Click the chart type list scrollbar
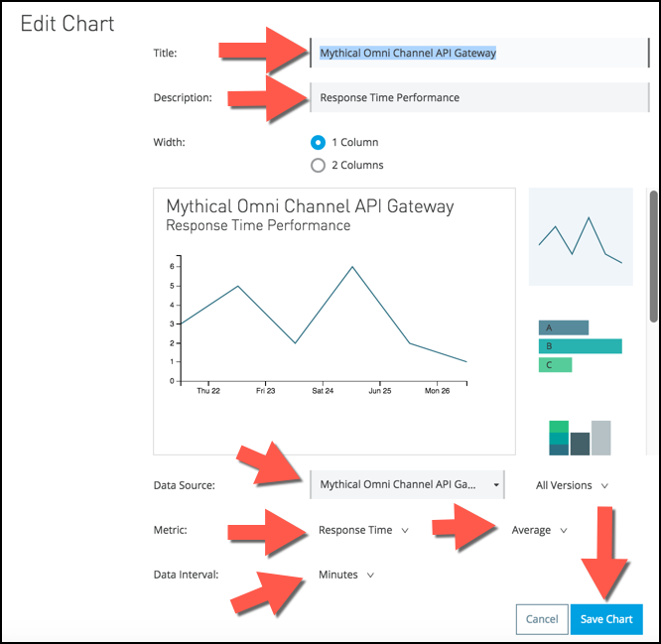This screenshot has height=644, width=661. (x=654, y=256)
